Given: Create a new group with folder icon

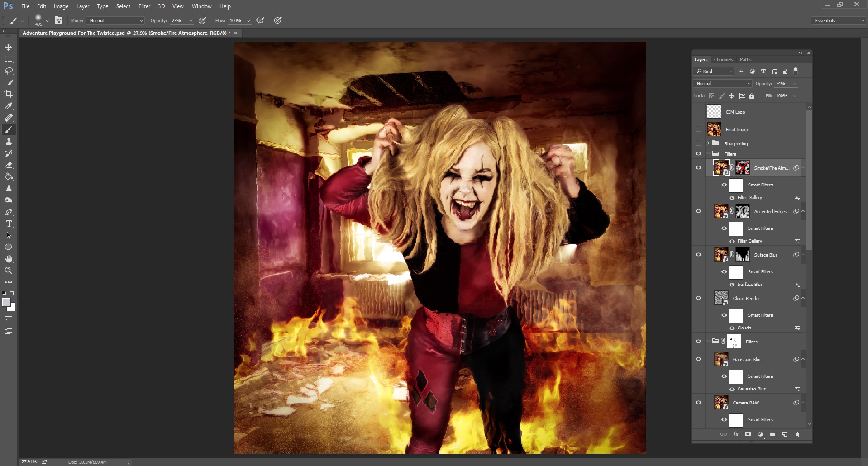Looking at the screenshot, I should (773, 434).
